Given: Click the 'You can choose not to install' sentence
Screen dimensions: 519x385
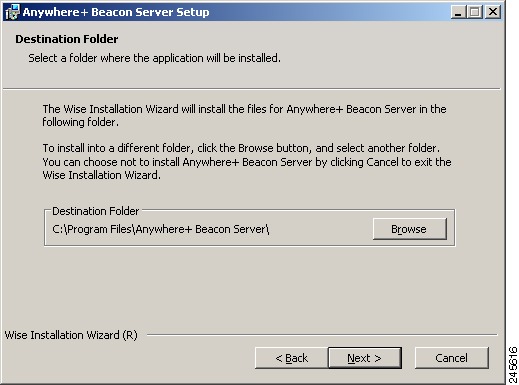Looking at the screenshot, I should (247, 162).
